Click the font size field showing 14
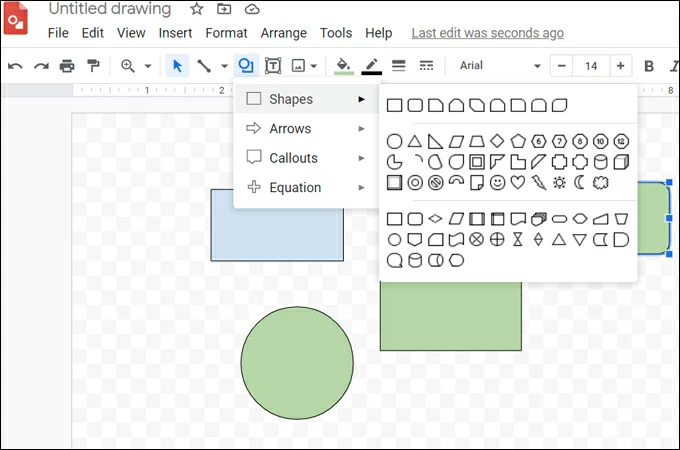The width and height of the screenshot is (680, 450). point(591,66)
